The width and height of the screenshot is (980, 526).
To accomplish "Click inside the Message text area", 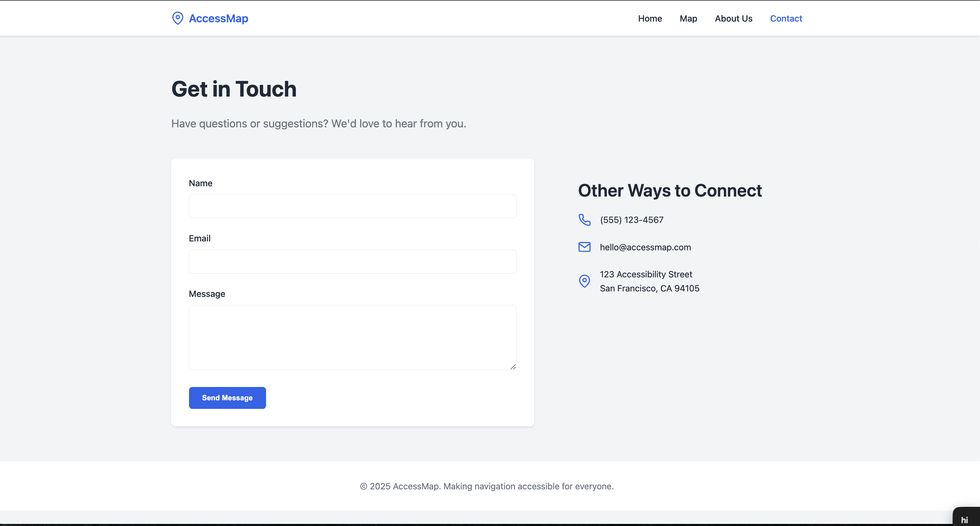I will (352, 337).
